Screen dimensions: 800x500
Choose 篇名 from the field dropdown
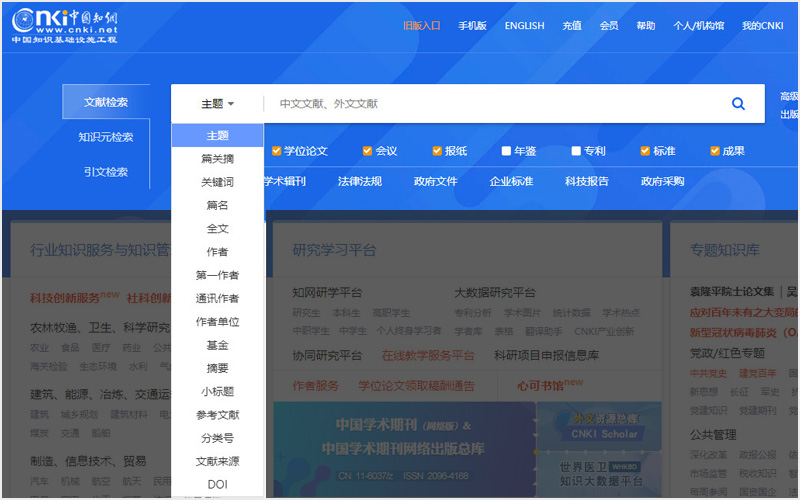[217, 205]
